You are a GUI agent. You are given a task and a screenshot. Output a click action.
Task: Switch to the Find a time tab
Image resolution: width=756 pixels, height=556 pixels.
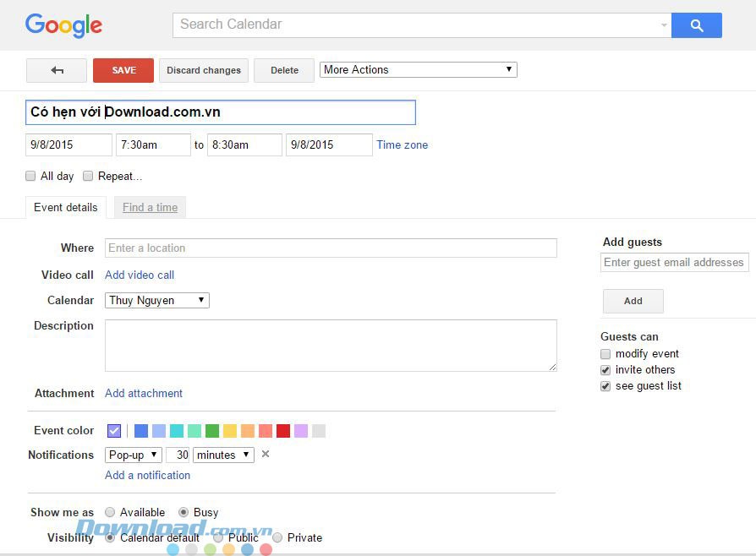click(x=150, y=207)
